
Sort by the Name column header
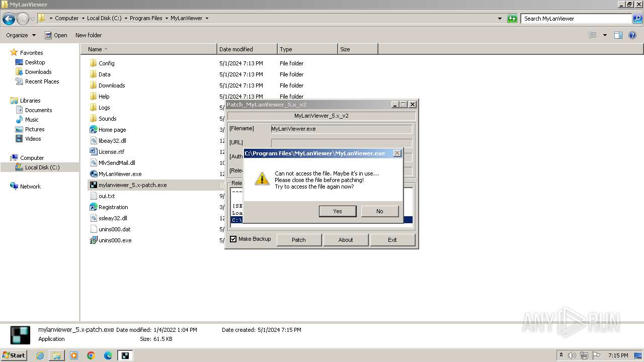point(149,49)
